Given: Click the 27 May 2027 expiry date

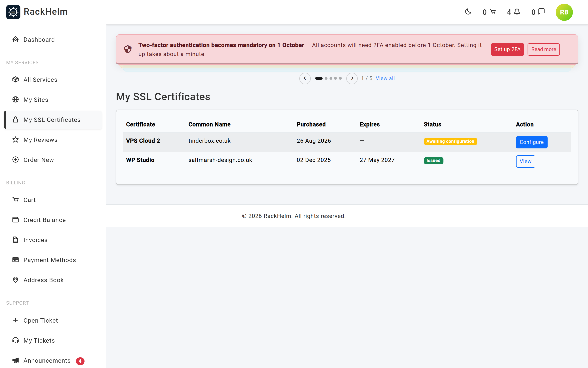Looking at the screenshot, I should (377, 160).
